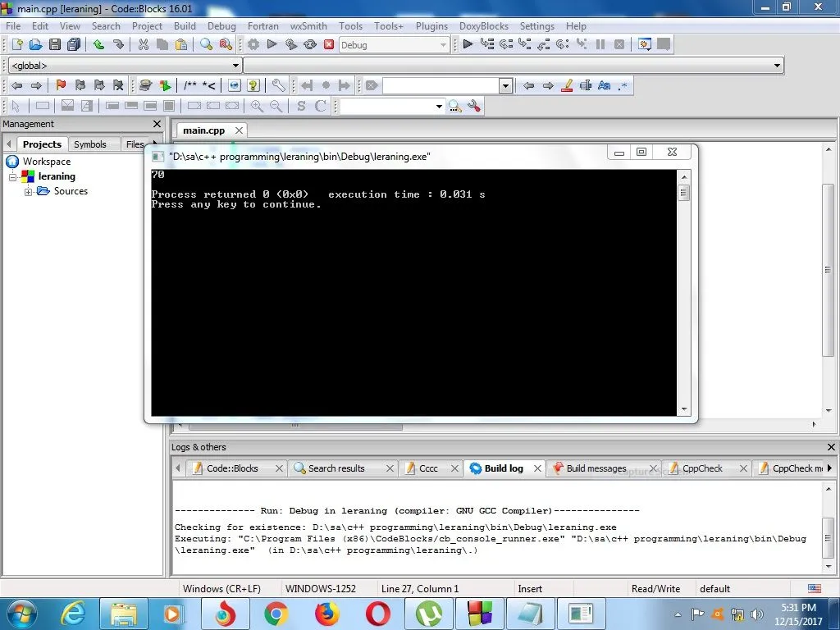Viewport: 840px width, 630px height.
Task: Open the search text combo dropdown arrow
Action: pyautogui.click(x=505, y=85)
